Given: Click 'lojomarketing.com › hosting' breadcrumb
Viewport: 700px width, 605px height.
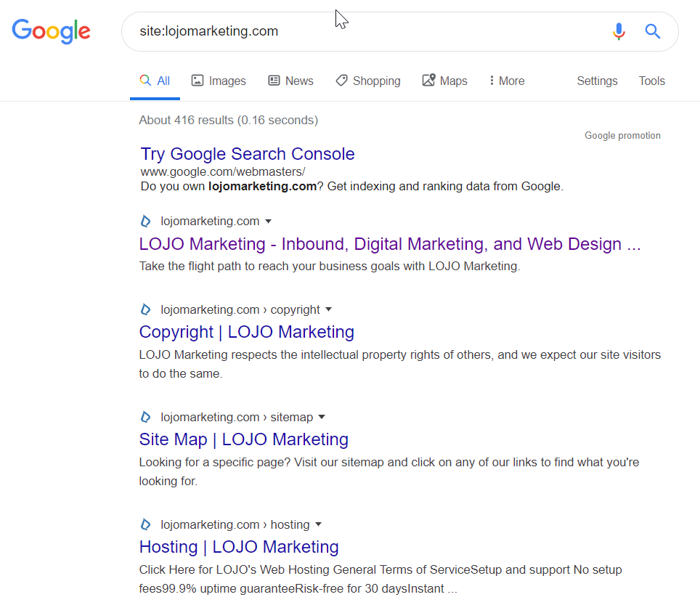Looking at the screenshot, I should pos(235,524).
